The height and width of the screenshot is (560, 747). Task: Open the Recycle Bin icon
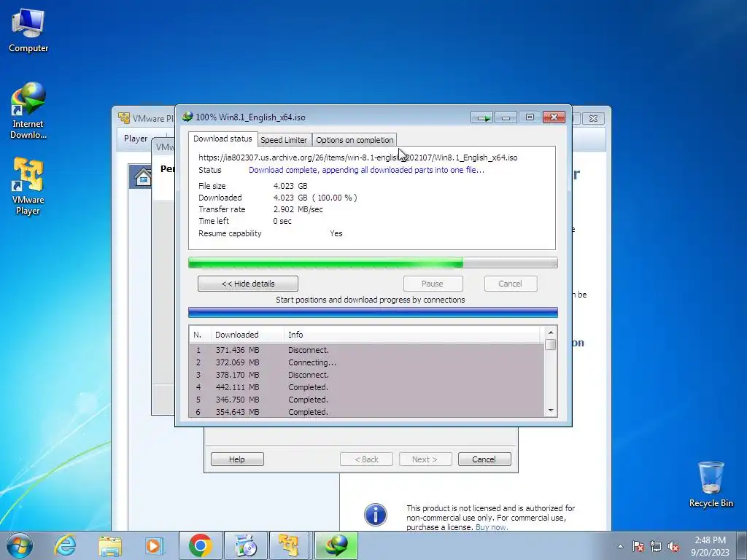711,484
